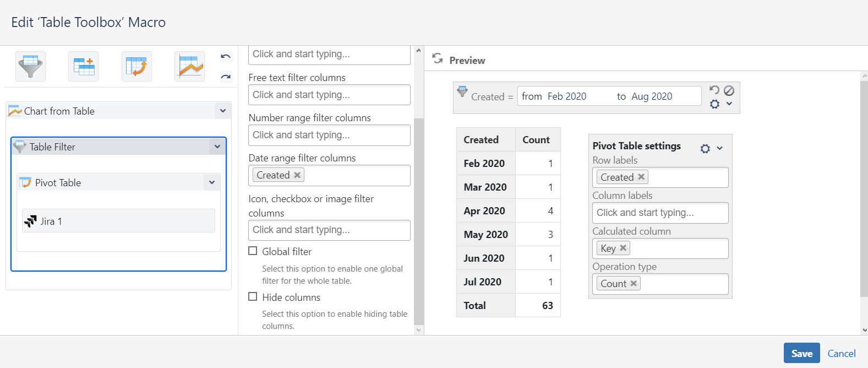Save the Table Toolbox macro
This screenshot has width=868, height=368.
801,353
